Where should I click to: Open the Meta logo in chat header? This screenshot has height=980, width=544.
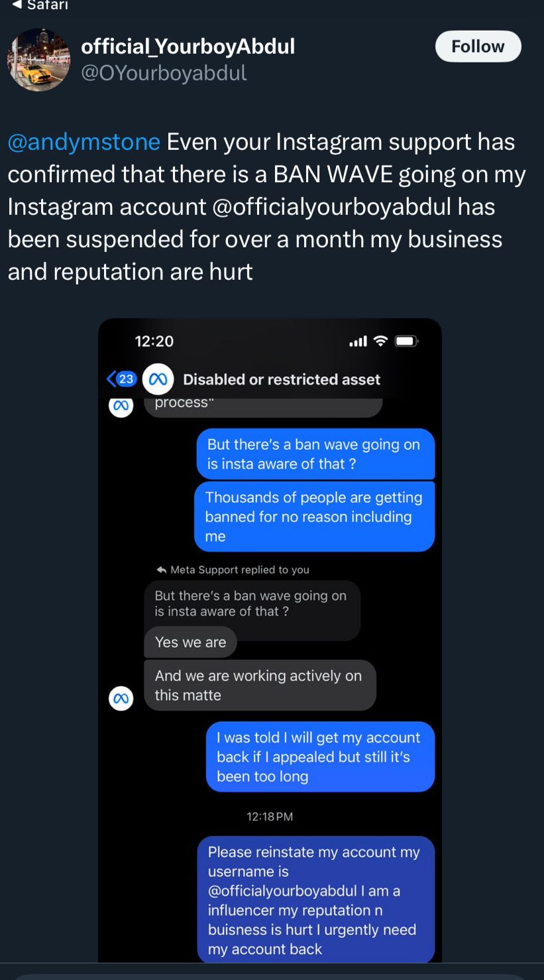point(158,379)
